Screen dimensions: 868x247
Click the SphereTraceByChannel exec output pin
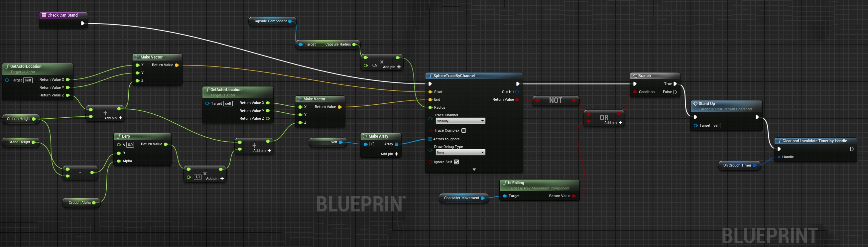click(518, 84)
